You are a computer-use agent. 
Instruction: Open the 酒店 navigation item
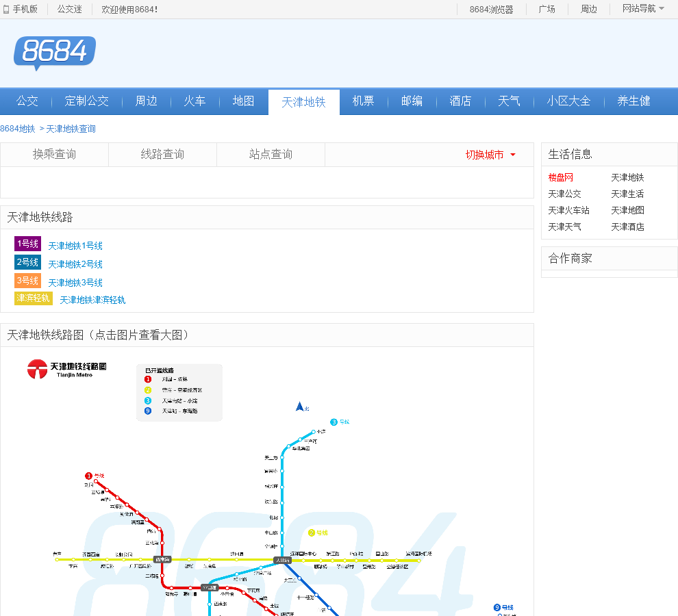click(460, 101)
